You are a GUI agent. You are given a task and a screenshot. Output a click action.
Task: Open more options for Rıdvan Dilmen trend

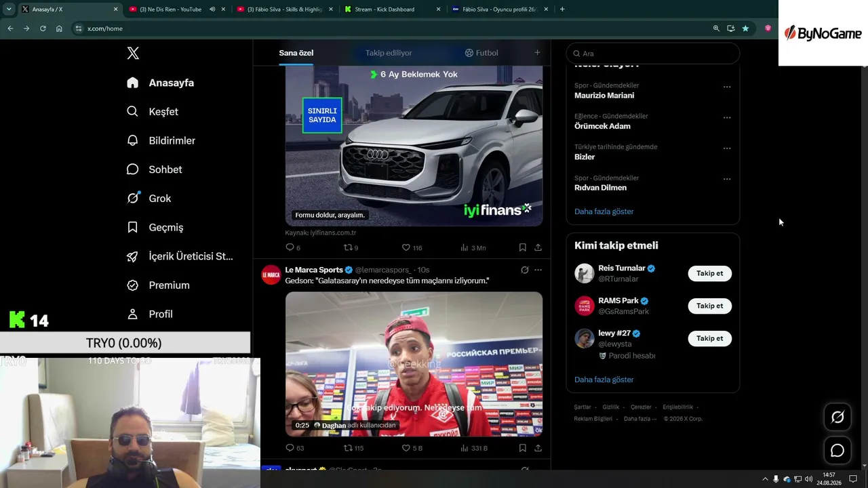[727, 179]
